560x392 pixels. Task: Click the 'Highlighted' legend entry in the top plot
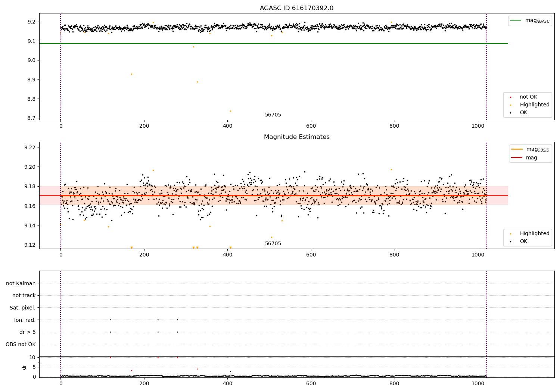(530, 105)
